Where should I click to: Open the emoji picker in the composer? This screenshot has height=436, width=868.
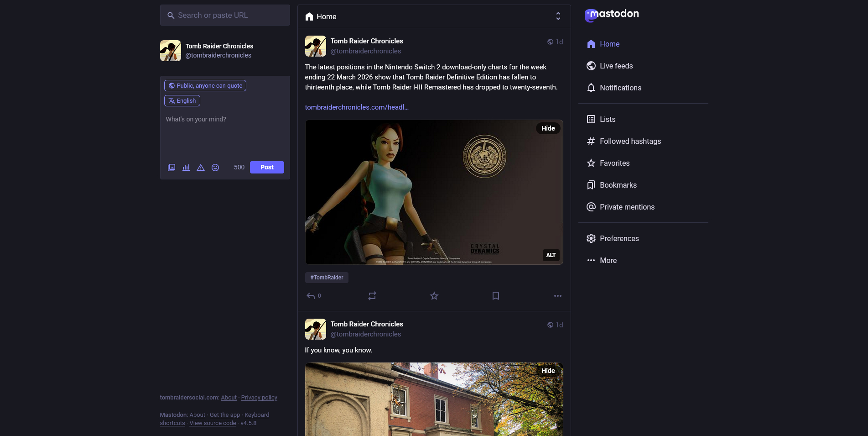215,168
